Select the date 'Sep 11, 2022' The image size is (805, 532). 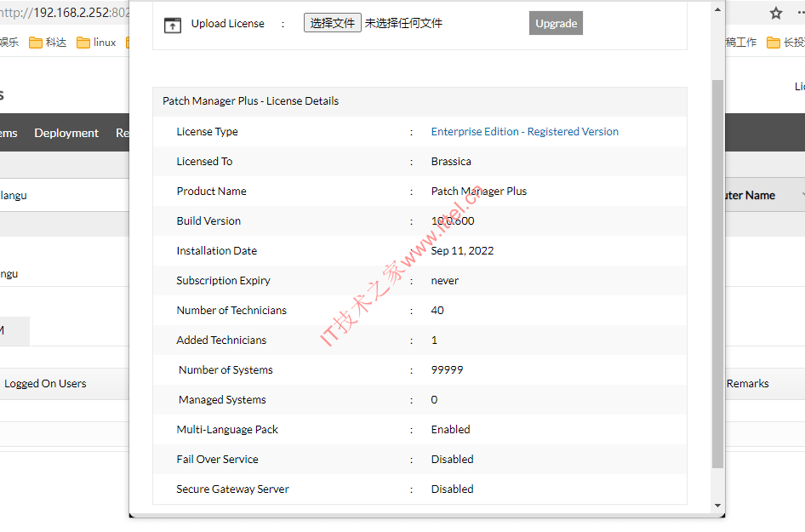(x=462, y=250)
